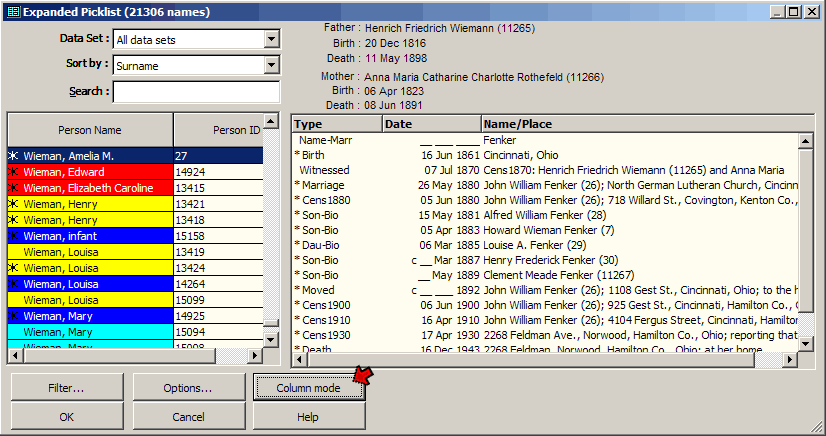
Task: Select the Cens1910 event row
Action: click(x=545, y=320)
